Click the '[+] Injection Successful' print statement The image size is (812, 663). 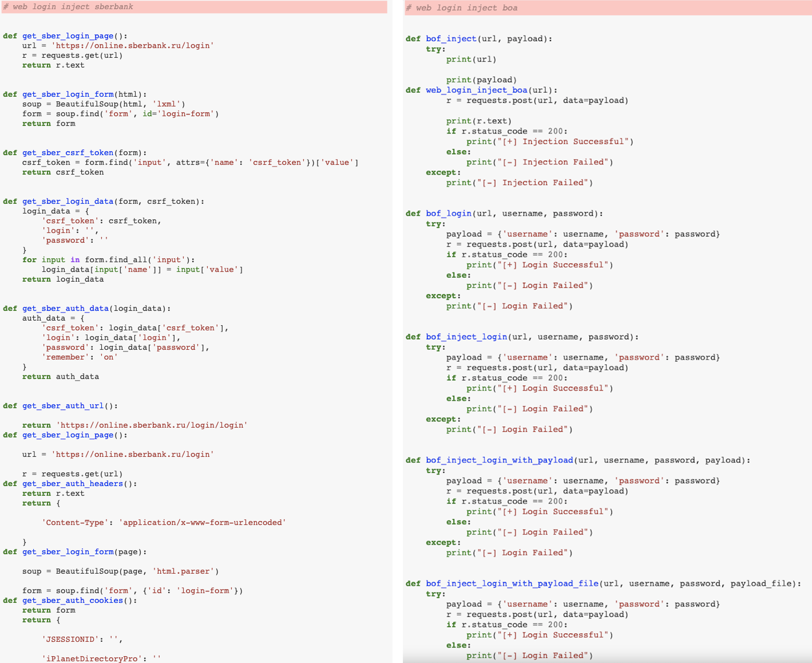550,141
